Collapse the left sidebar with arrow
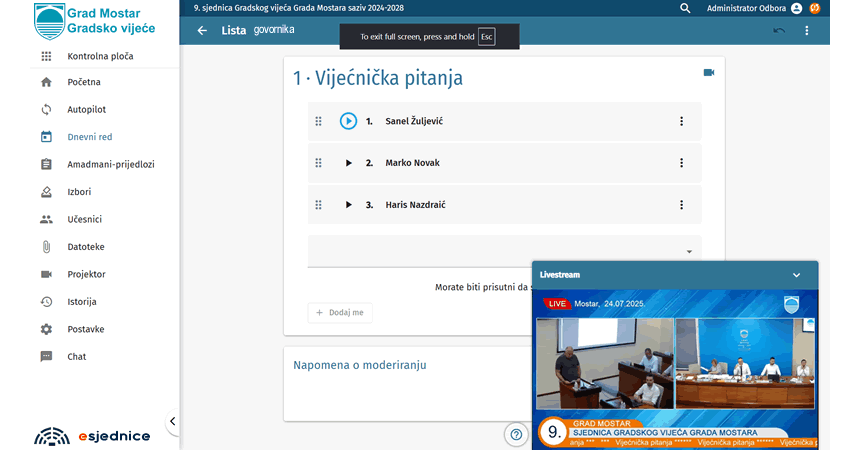The image size is (860, 450). 172,422
